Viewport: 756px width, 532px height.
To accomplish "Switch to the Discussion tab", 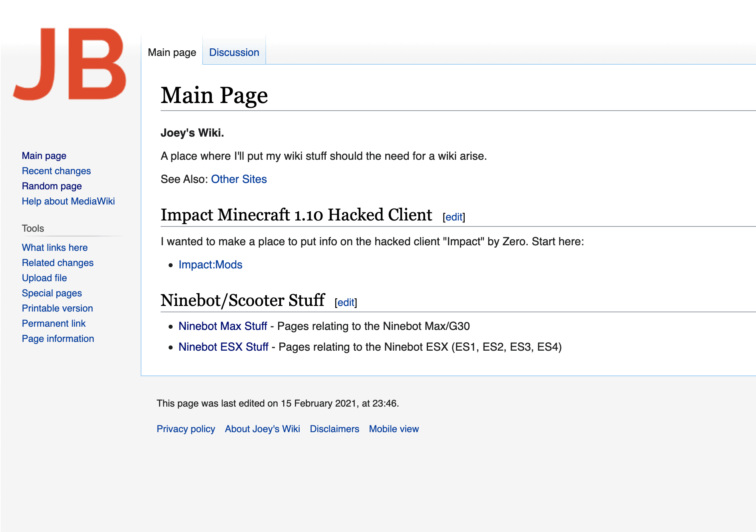I will [234, 52].
